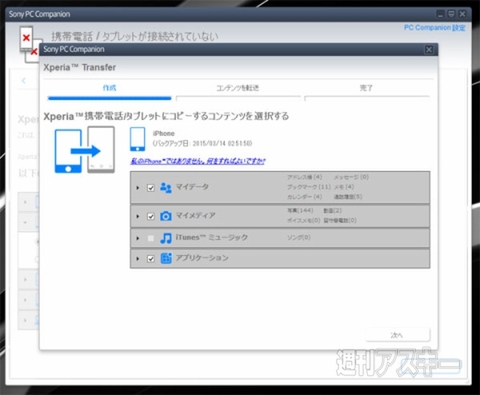Click the 次へ button
Screen dimensions: 480x395
point(397,335)
